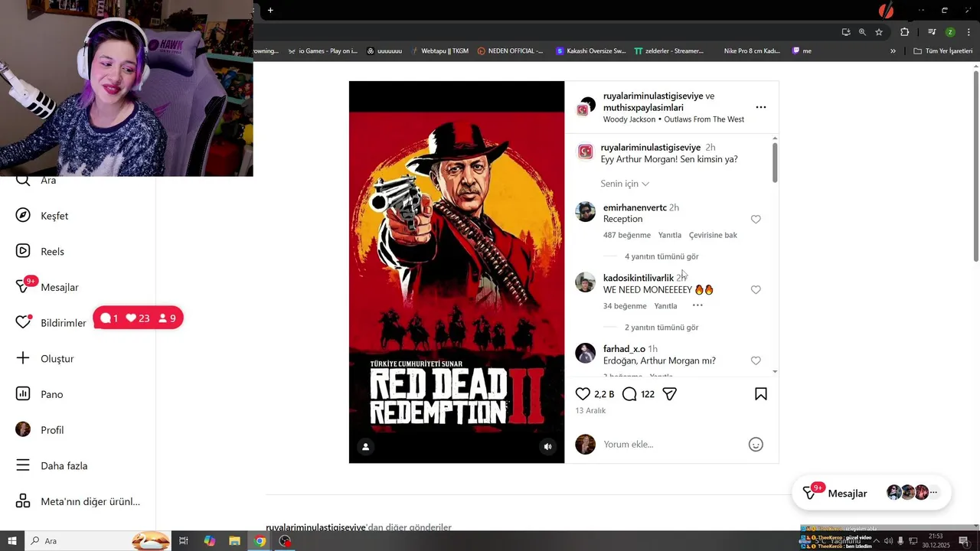Expand the Senin için comment filter
This screenshot has width=980, height=551.
625,184
